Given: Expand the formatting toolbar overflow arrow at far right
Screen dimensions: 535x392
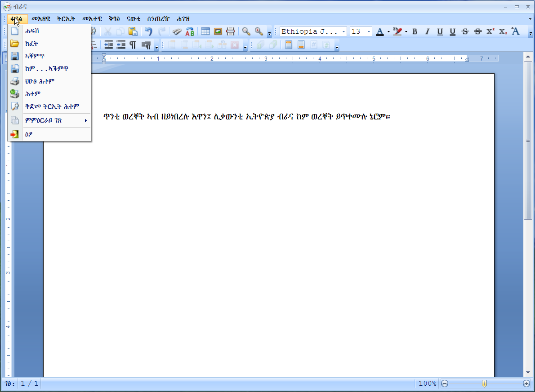Looking at the screenshot, I should (x=531, y=33).
